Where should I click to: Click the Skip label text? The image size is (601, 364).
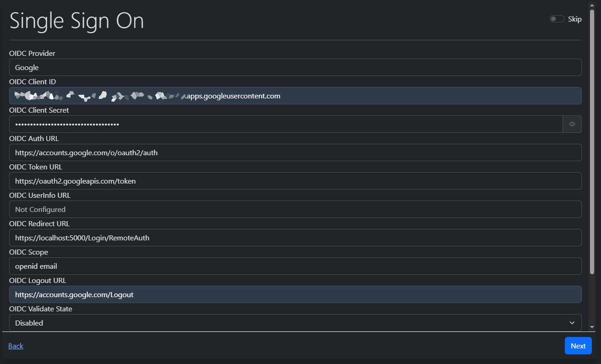[x=574, y=19]
